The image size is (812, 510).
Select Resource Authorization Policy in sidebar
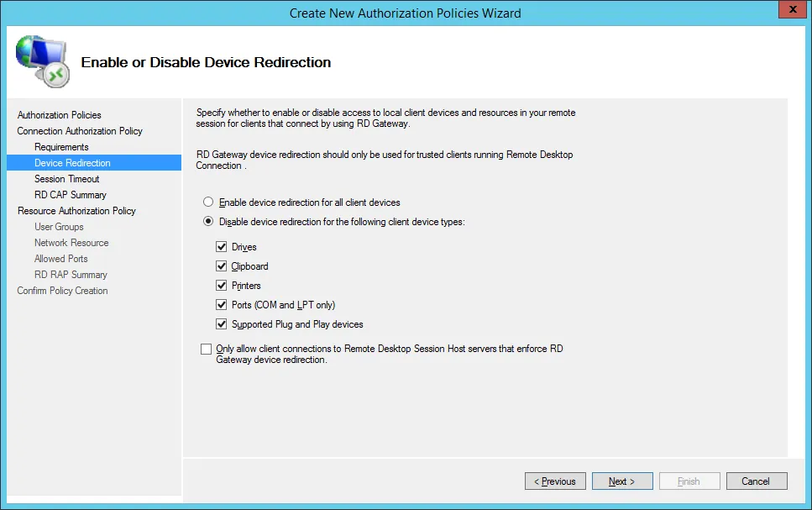click(x=76, y=211)
